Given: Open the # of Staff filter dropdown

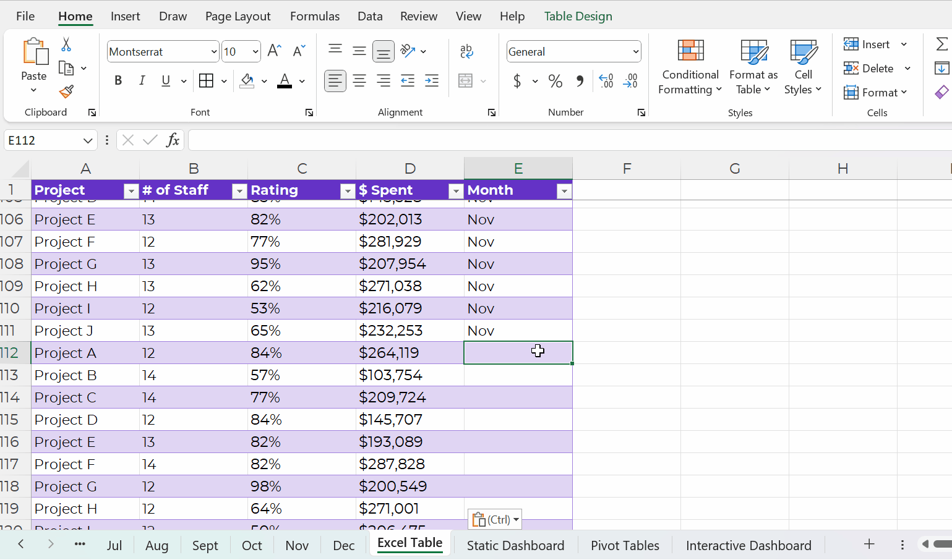Looking at the screenshot, I should tap(239, 191).
